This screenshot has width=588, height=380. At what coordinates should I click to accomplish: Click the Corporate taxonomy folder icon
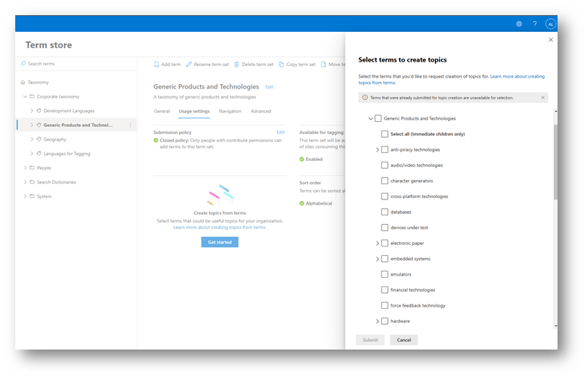(32, 96)
